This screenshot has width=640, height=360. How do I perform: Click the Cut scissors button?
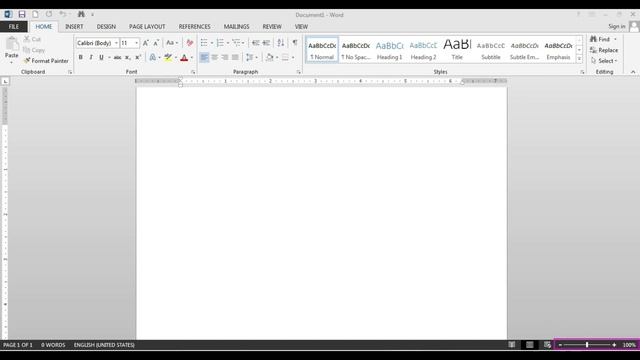click(x=32, y=39)
